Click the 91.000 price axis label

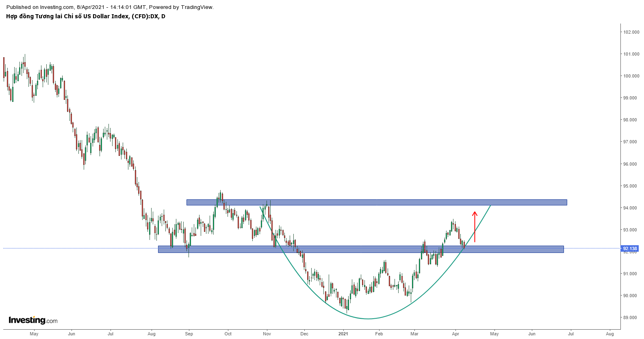point(631,274)
